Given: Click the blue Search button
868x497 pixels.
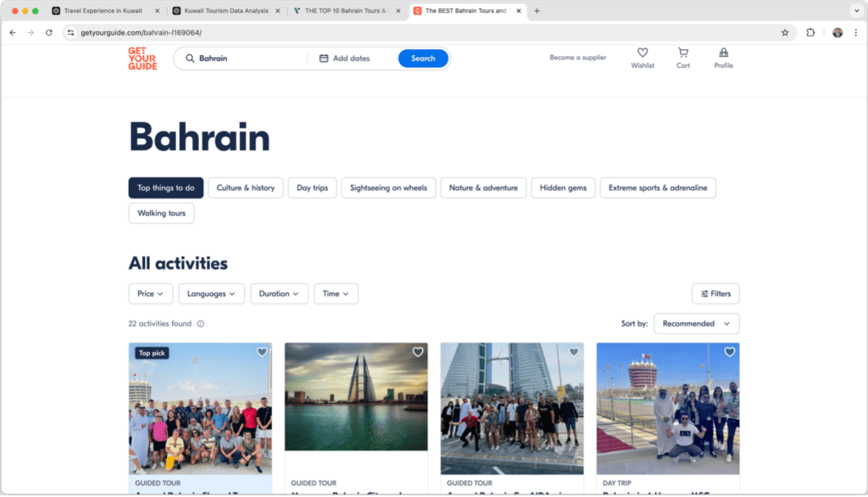Looking at the screenshot, I should coord(423,59).
